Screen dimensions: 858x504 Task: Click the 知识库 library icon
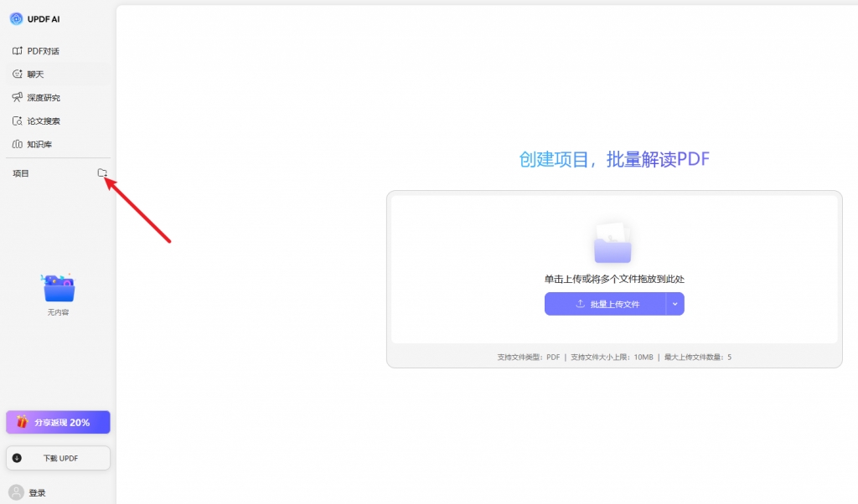pos(18,145)
